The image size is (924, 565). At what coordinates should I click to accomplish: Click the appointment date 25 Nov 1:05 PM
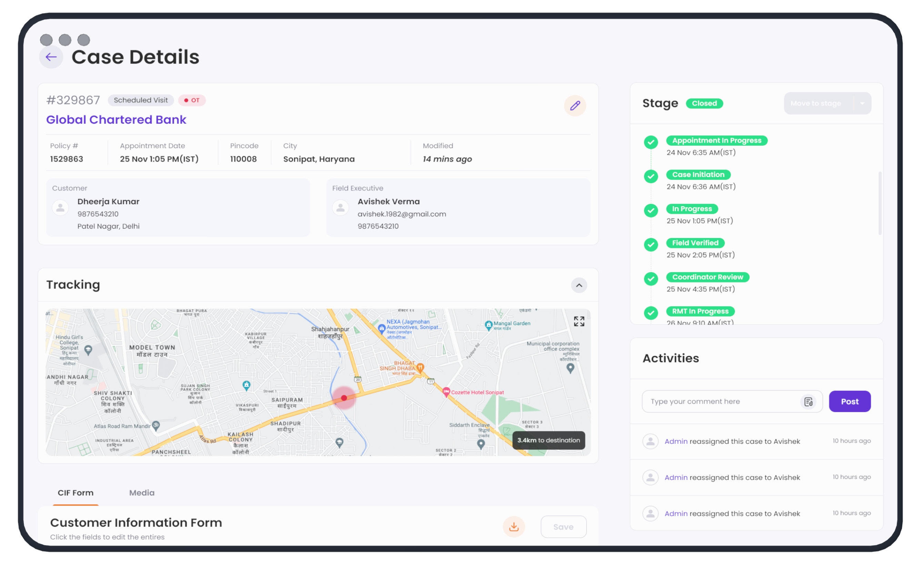(159, 159)
